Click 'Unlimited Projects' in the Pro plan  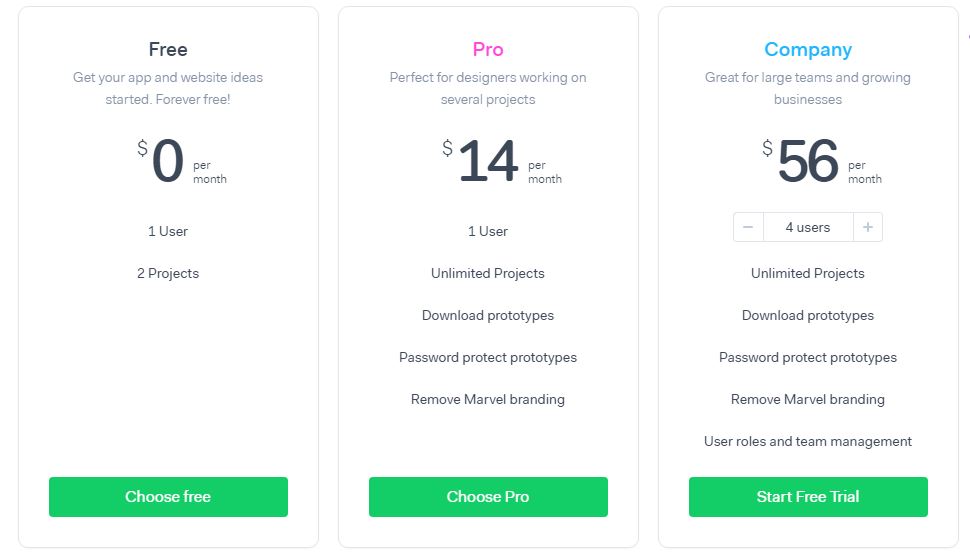click(x=488, y=273)
